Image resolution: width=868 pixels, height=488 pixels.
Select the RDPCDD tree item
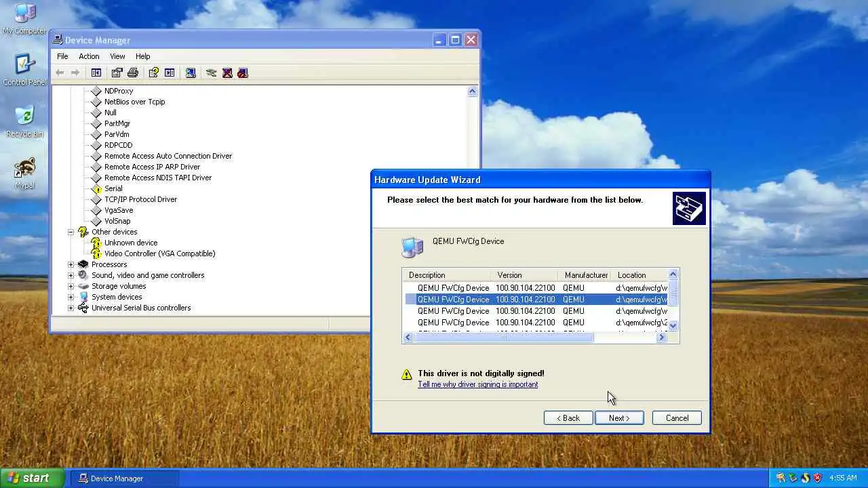118,145
